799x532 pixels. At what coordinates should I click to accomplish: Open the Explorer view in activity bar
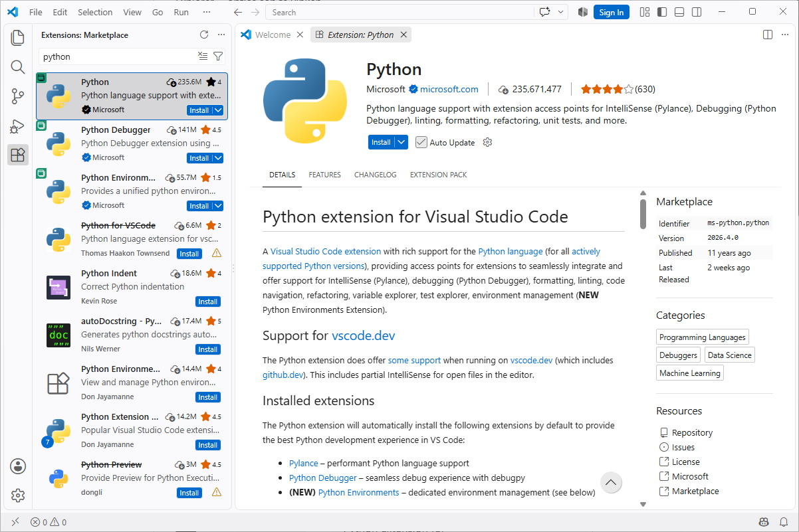(x=18, y=38)
